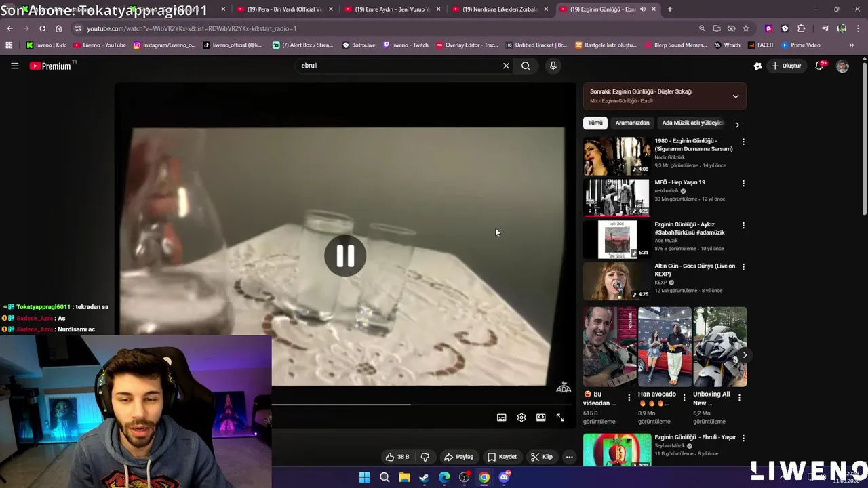Open options for Ezginin Günlüğü - Aykız video
This screenshot has width=868, height=488.
pos(743,225)
